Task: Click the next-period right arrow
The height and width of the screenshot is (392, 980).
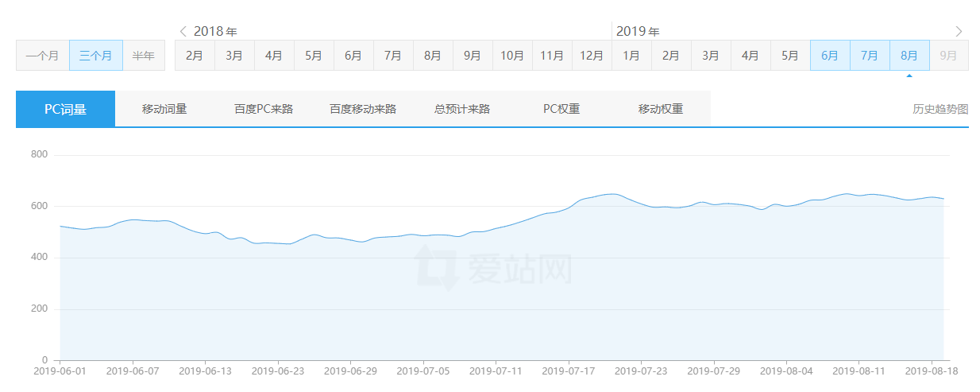Action: coord(959,32)
